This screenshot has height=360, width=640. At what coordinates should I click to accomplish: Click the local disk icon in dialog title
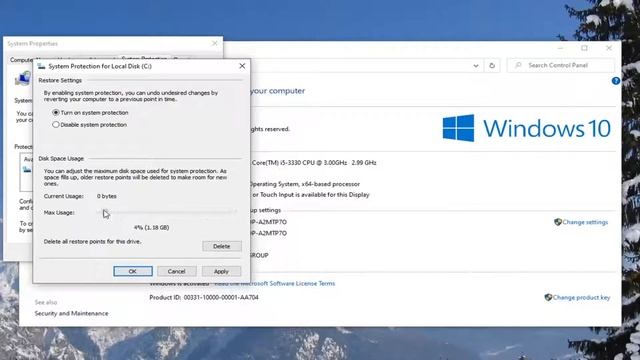tap(41, 66)
